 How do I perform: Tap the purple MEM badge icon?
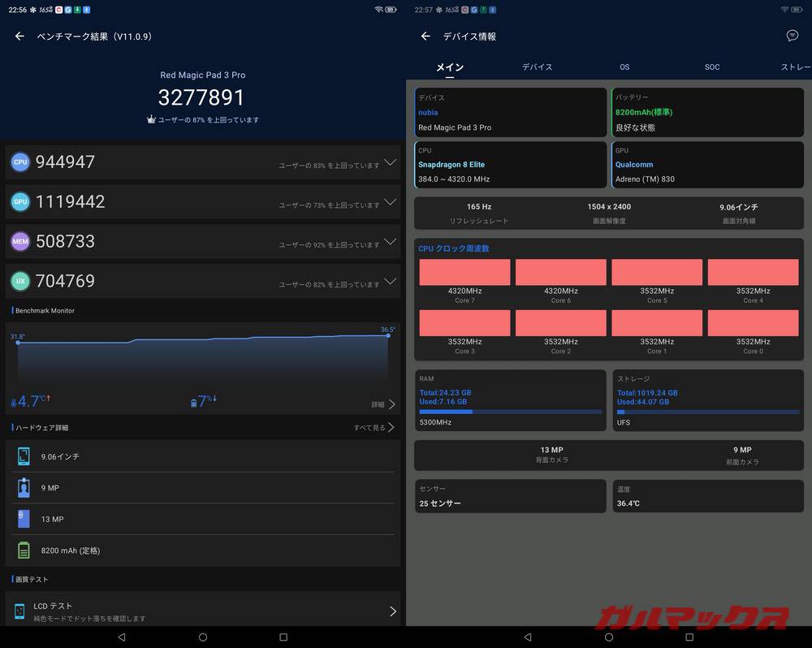click(x=20, y=241)
